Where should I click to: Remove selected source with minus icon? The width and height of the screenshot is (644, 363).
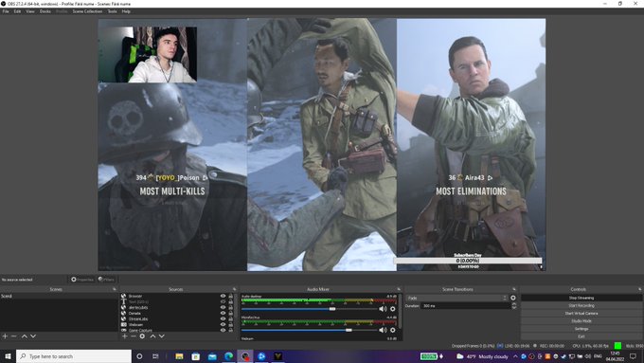pyautogui.click(x=134, y=336)
